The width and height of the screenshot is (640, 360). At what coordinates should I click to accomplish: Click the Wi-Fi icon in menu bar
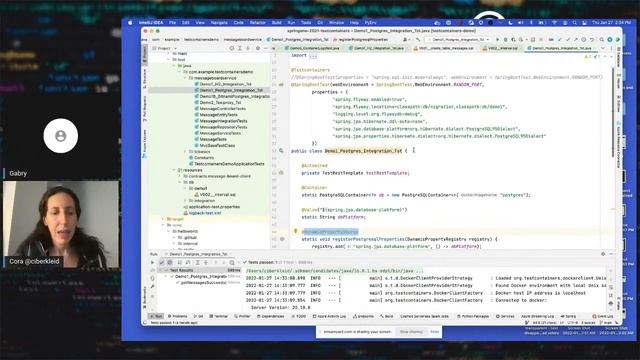pyautogui.click(x=554, y=22)
